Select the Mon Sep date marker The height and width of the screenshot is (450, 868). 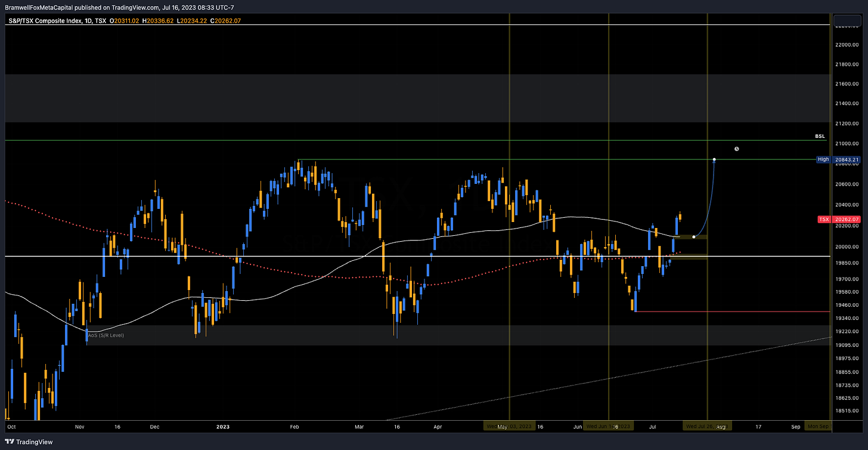[x=818, y=427]
